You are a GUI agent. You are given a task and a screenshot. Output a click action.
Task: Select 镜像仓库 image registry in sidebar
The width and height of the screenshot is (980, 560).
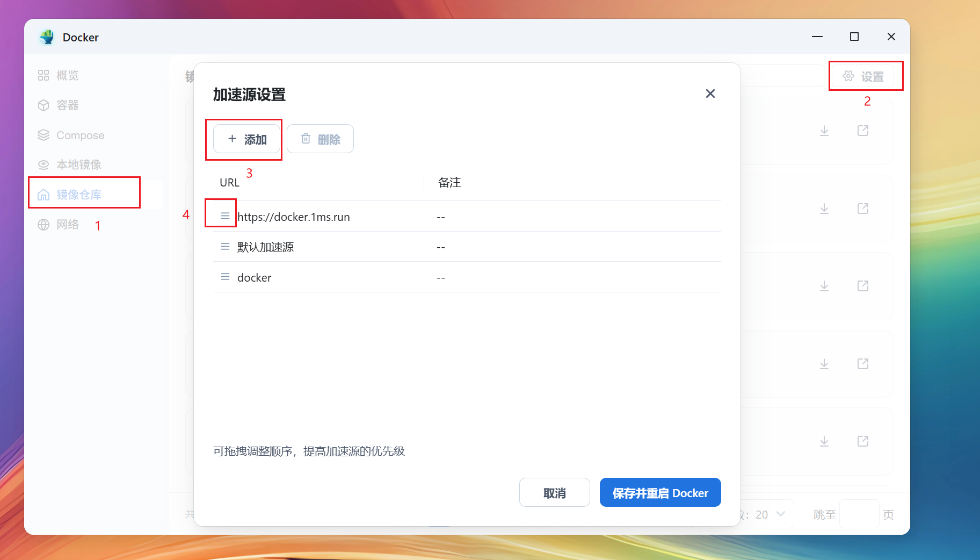(69, 195)
